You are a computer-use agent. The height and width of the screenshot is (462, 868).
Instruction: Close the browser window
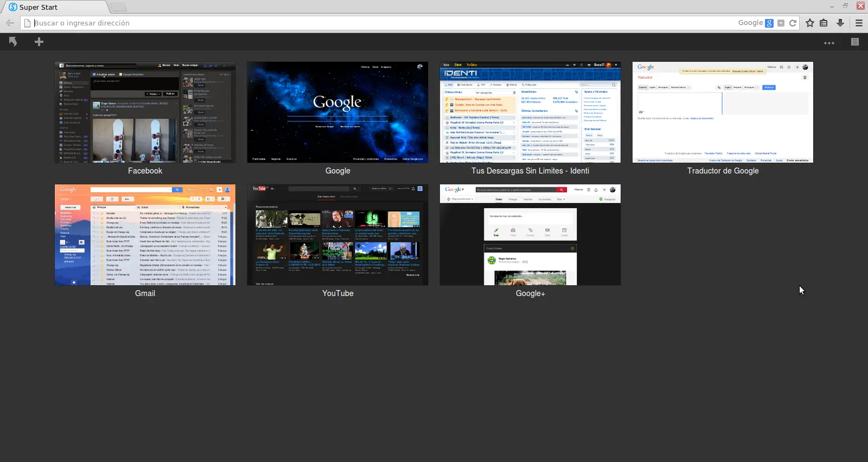click(860, 6)
